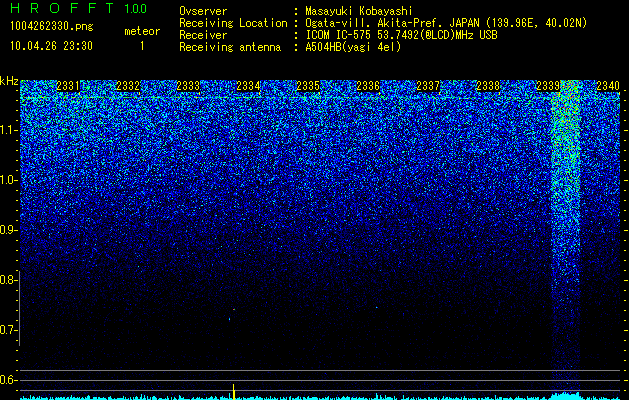Click the 0.9 kHz axis label
Image resolution: width=629 pixels, height=400 pixels.
[9, 230]
